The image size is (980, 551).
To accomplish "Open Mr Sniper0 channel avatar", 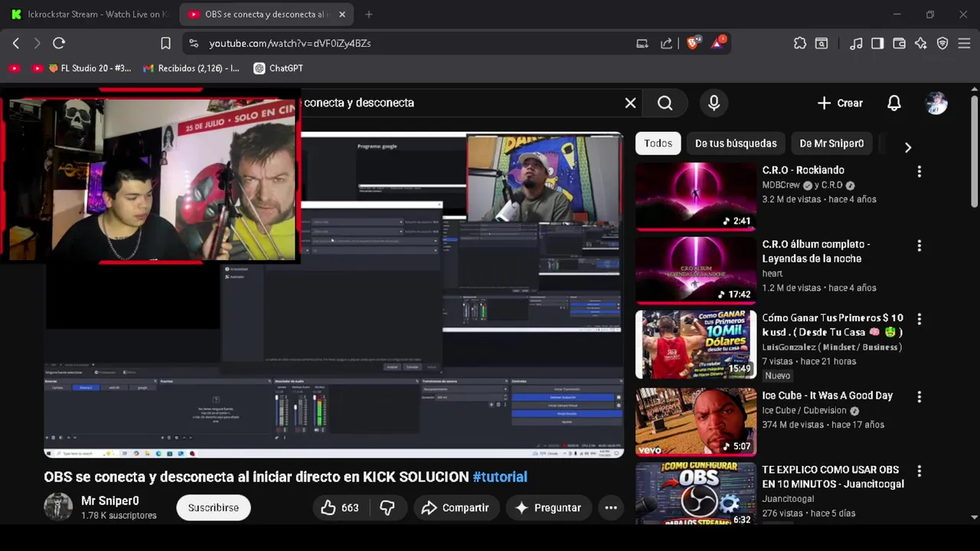I will (x=58, y=507).
